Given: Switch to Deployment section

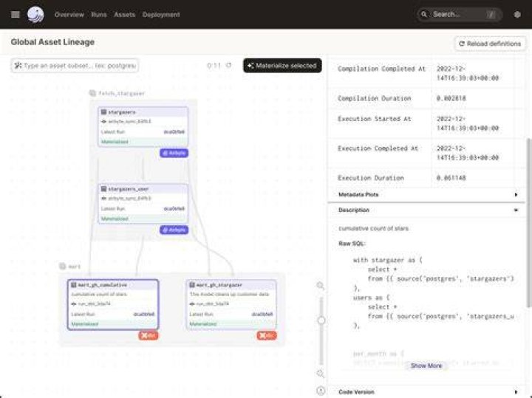Looking at the screenshot, I should [x=161, y=15].
